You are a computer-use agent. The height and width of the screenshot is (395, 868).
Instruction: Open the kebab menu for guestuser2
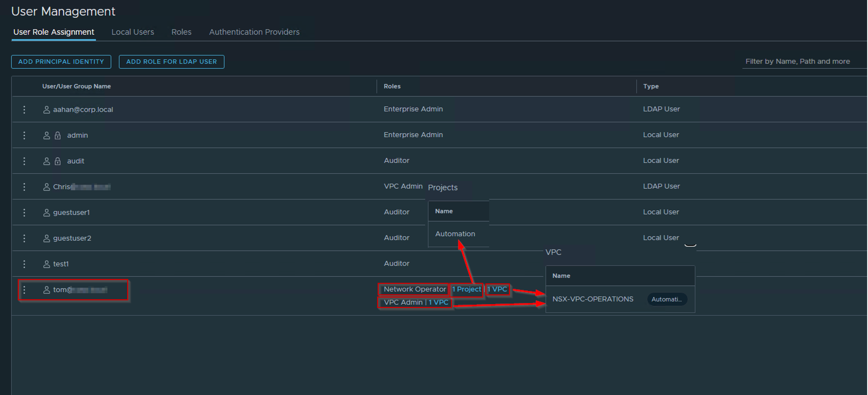coord(24,238)
